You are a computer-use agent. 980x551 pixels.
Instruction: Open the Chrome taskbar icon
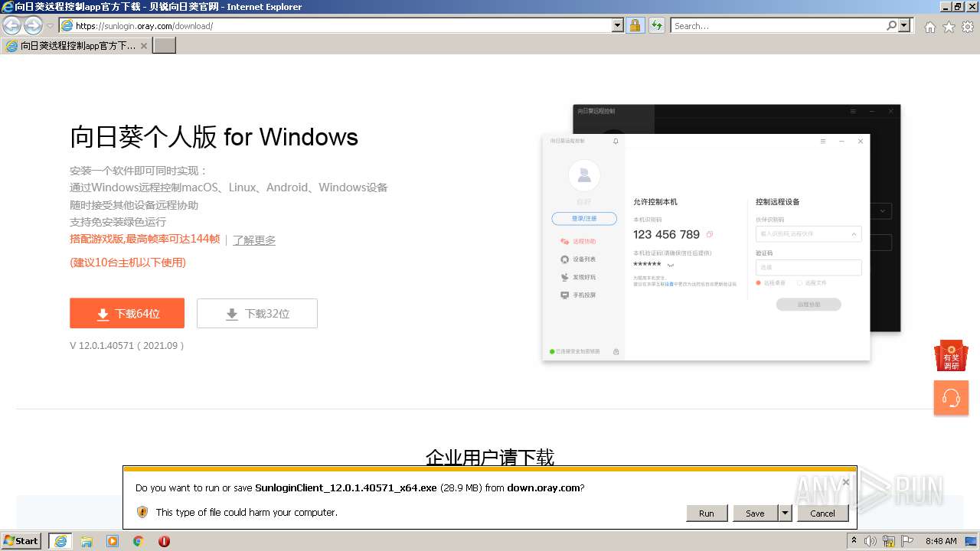pyautogui.click(x=139, y=541)
